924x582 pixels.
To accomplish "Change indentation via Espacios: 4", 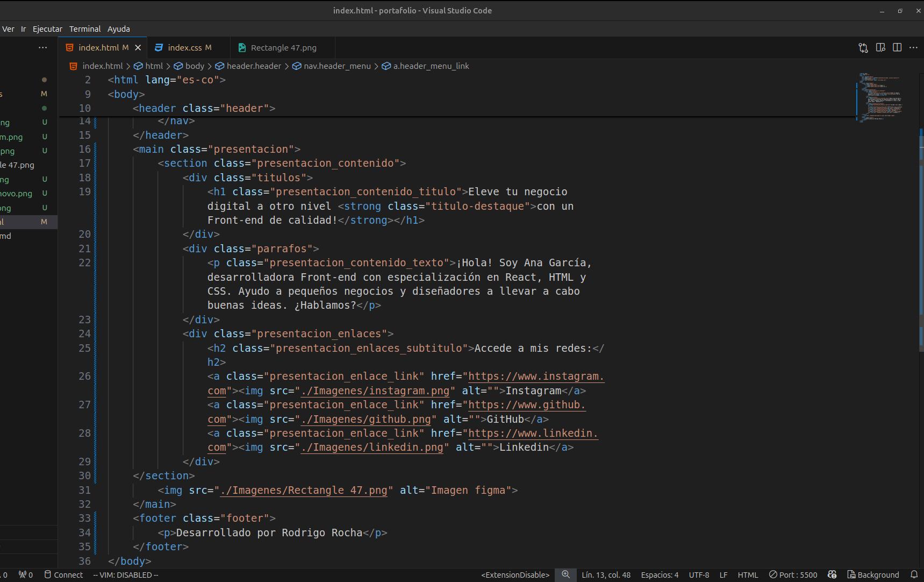I will 660,574.
